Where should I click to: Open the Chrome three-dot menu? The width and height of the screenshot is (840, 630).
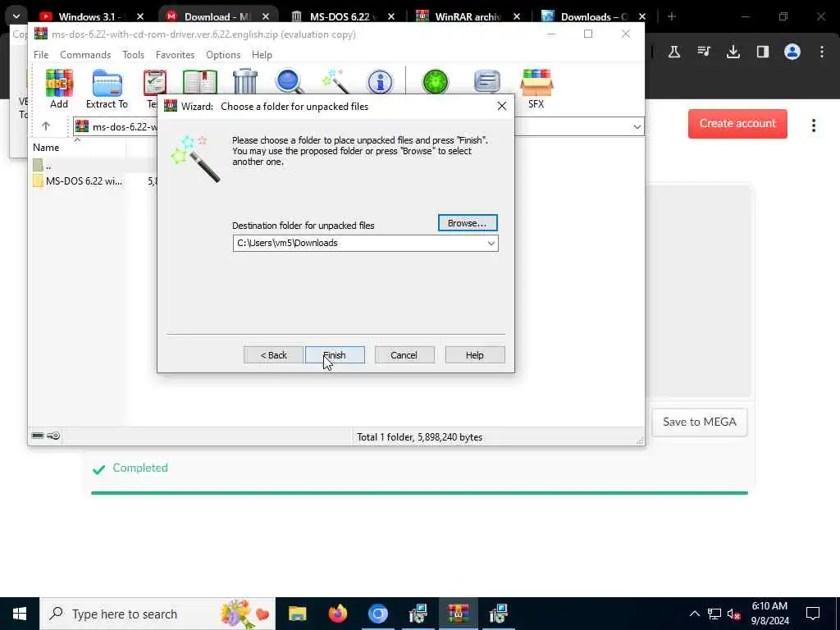point(822,52)
